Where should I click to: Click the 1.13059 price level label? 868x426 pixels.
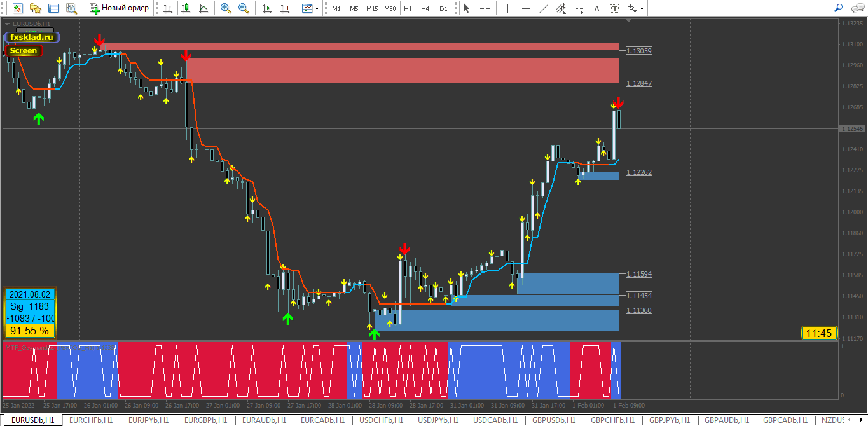pos(639,50)
